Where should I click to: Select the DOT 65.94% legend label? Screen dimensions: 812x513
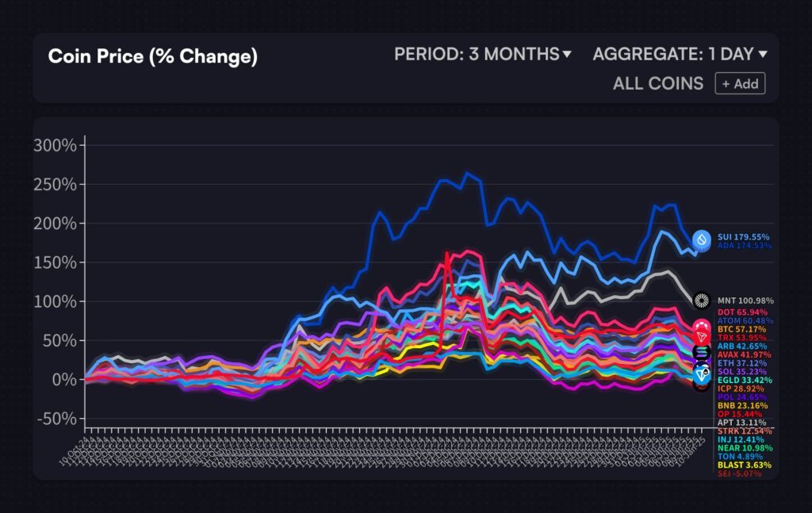click(x=742, y=312)
